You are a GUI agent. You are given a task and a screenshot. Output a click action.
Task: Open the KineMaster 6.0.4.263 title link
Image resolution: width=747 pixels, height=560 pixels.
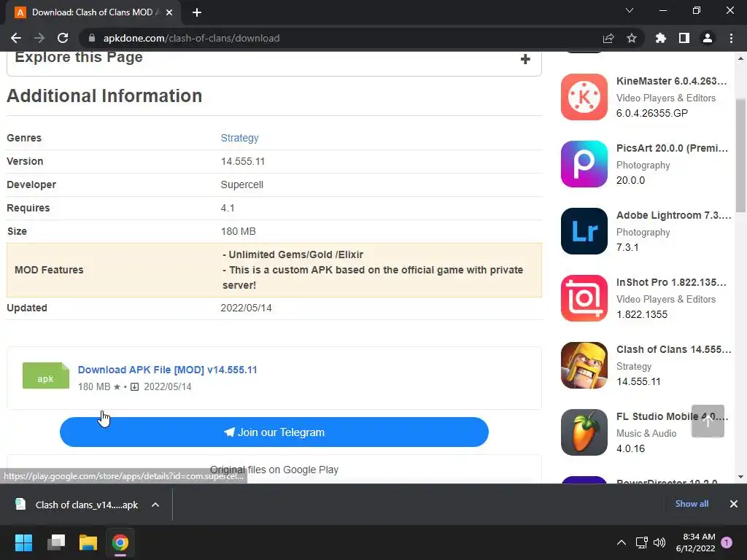pyautogui.click(x=672, y=82)
